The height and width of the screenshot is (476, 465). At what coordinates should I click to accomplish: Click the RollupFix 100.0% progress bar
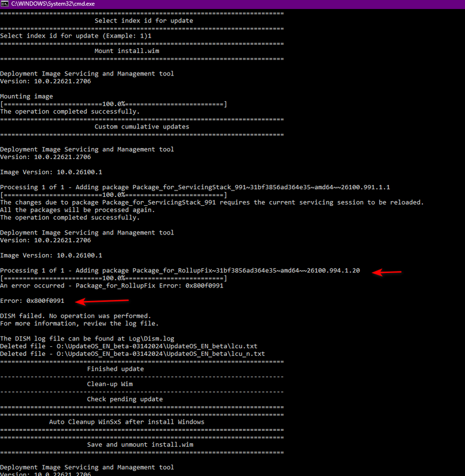[x=114, y=278]
